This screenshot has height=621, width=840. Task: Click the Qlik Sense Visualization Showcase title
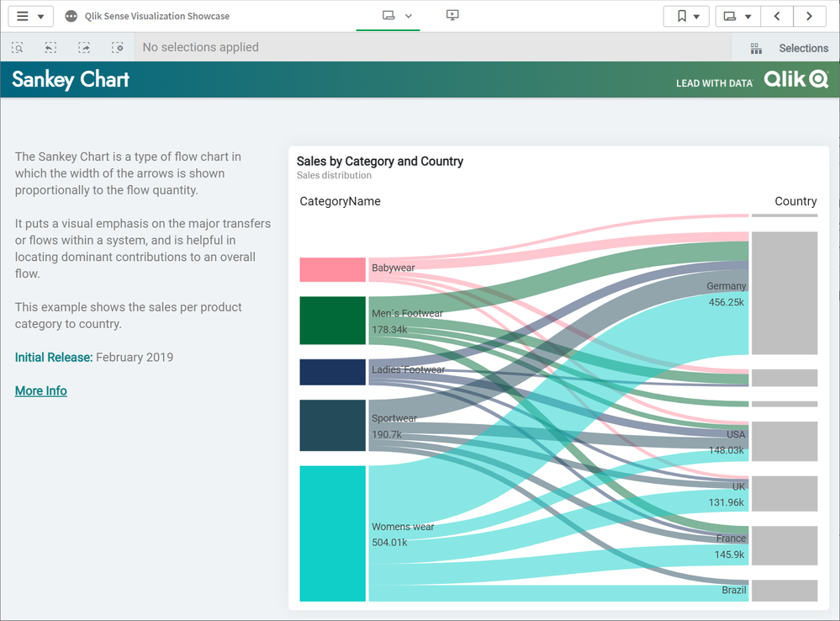[157, 16]
